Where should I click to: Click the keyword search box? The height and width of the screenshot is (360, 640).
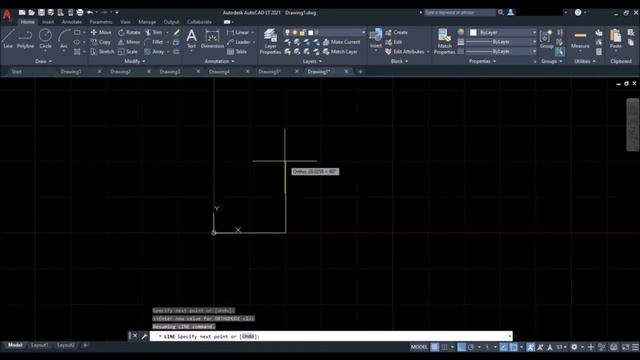tap(459, 13)
